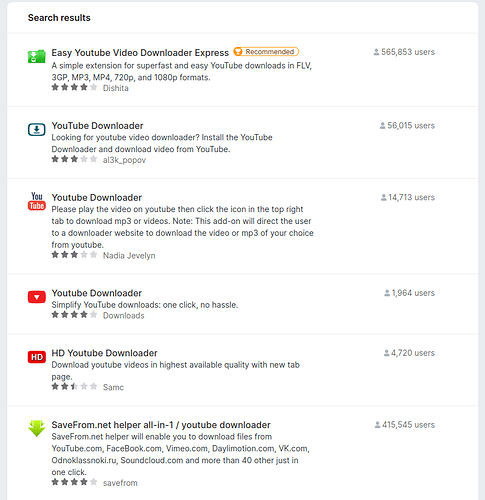Image resolution: width=485 pixels, height=500 pixels.
Task: Click star rating beside Downloads author
Action: tap(74, 315)
